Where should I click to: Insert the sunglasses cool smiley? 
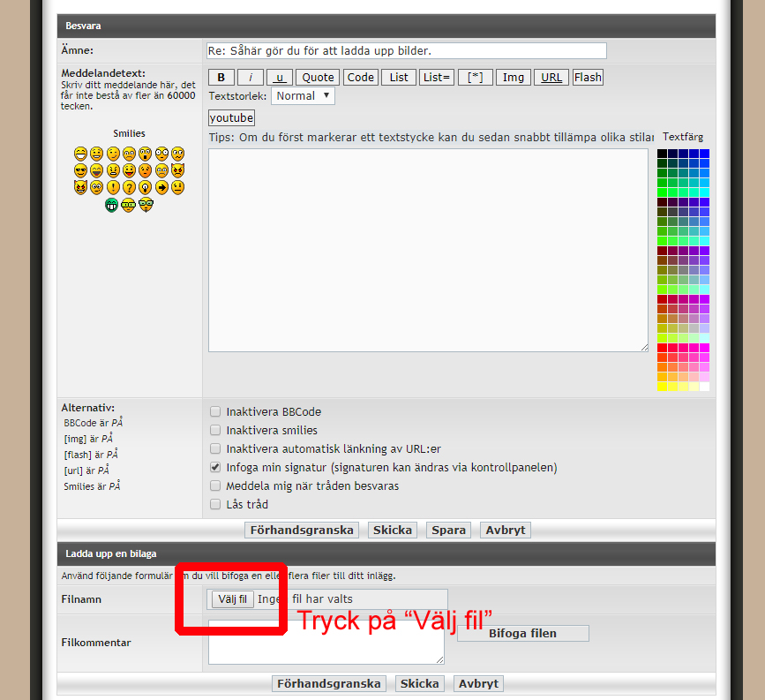[x=81, y=170]
